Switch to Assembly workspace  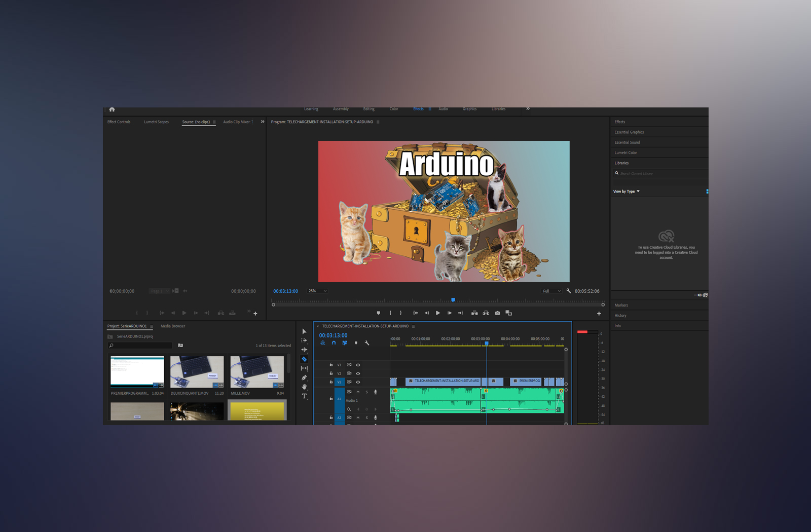click(341, 109)
